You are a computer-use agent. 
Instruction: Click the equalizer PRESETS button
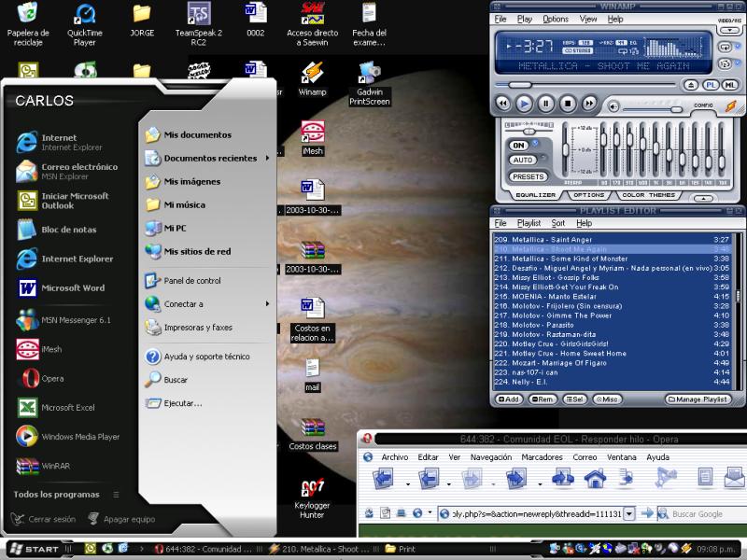click(528, 176)
